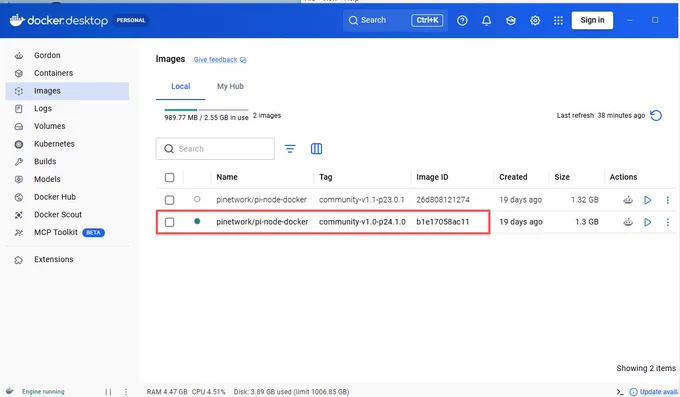Click the images Search field
This screenshot has width=680, height=397.
tap(215, 149)
